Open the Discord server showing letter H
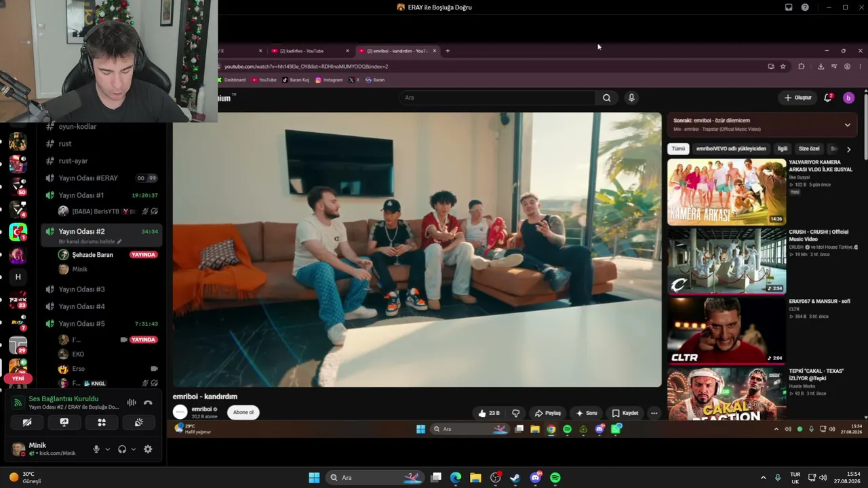This screenshot has height=488, width=868. click(18, 277)
